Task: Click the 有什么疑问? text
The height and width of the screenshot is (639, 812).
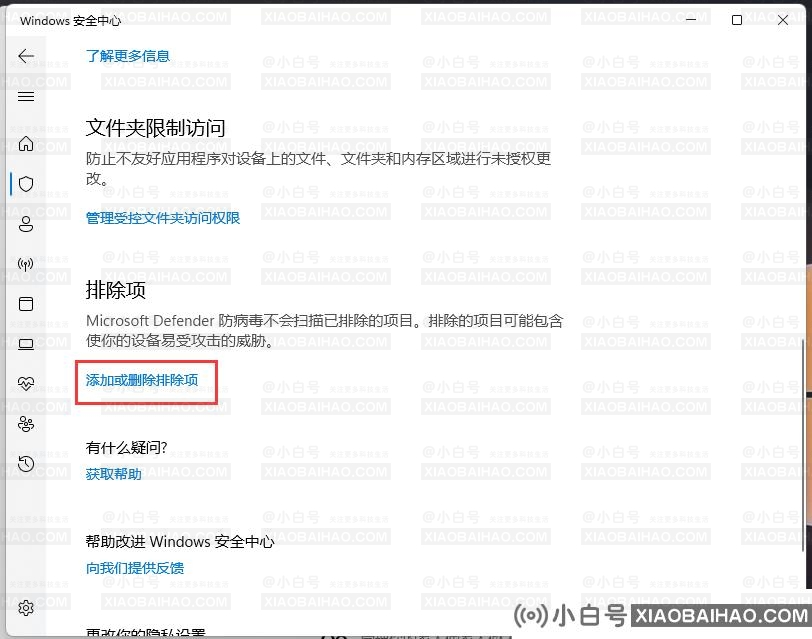Action: point(127,447)
